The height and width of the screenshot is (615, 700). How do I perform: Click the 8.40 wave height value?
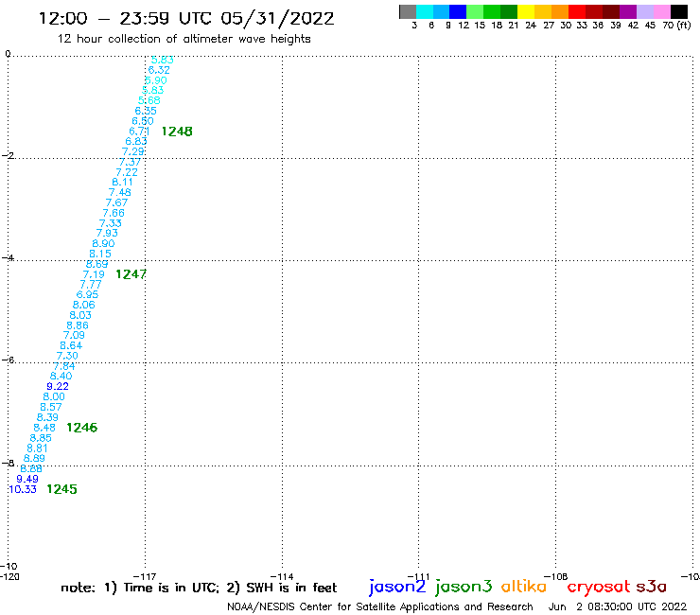point(61,376)
